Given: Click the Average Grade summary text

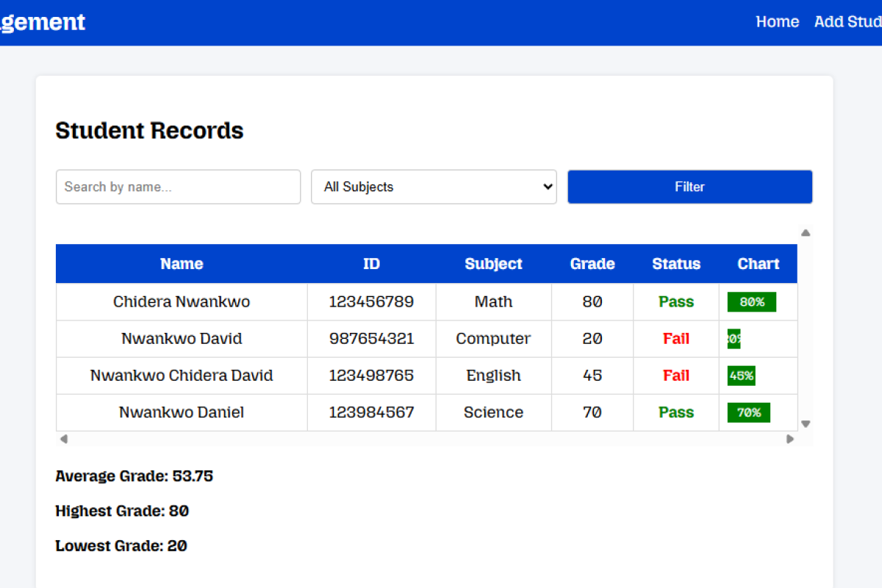Looking at the screenshot, I should [x=134, y=476].
